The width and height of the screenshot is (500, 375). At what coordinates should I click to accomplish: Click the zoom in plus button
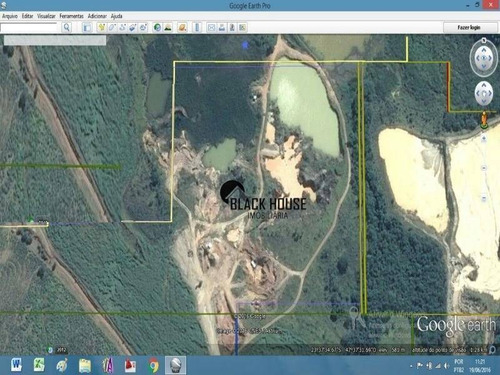[484, 138]
